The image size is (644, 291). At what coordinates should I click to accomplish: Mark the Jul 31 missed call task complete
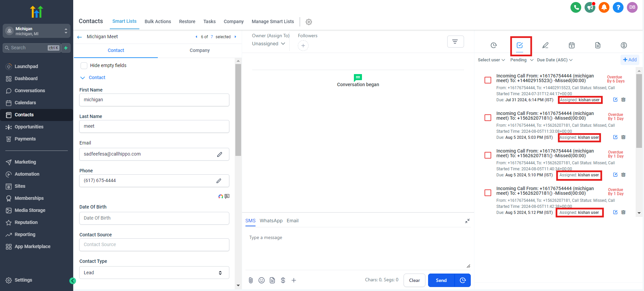[x=488, y=80]
